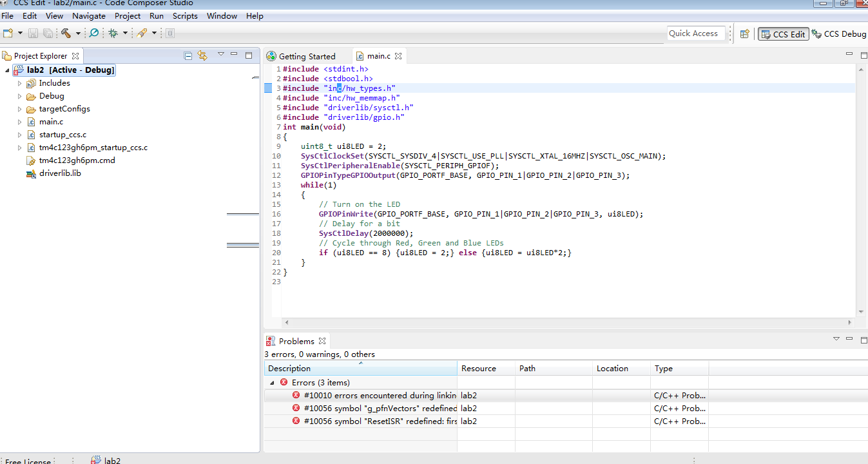Toggle Link with Editor in Project Explorer
Image resolution: width=868 pixels, height=464 pixels.
pyautogui.click(x=202, y=56)
